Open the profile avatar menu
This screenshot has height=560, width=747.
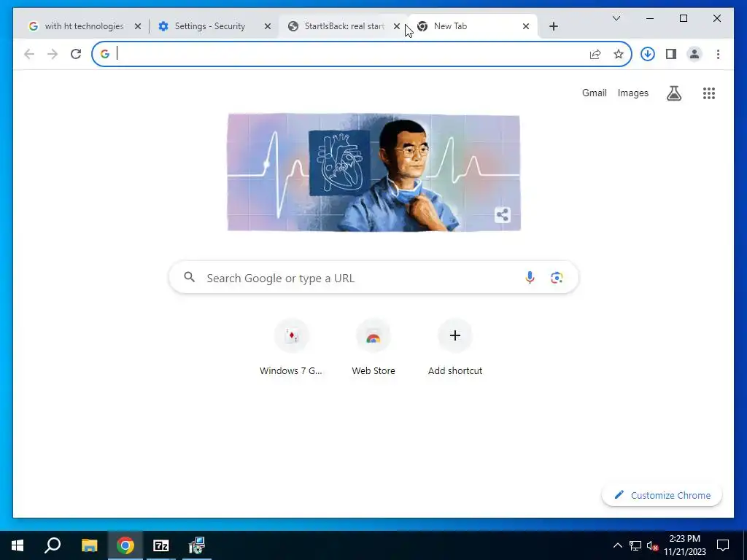(x=694, y=54)
